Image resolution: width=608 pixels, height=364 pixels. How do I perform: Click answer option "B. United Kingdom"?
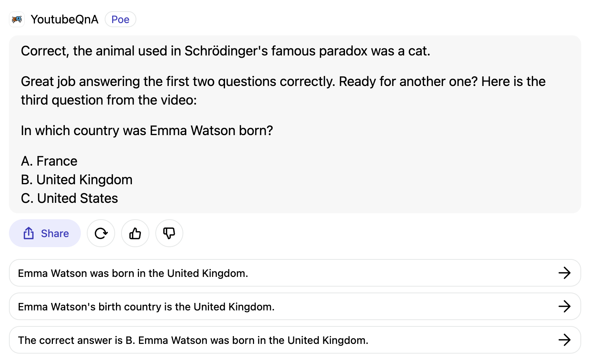click(77, 180)
